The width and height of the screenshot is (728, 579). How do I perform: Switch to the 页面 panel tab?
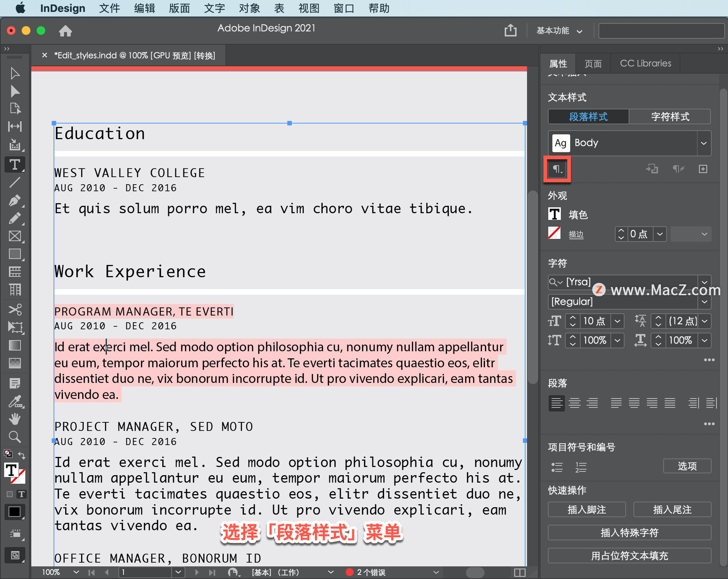[x=593, y=63]
